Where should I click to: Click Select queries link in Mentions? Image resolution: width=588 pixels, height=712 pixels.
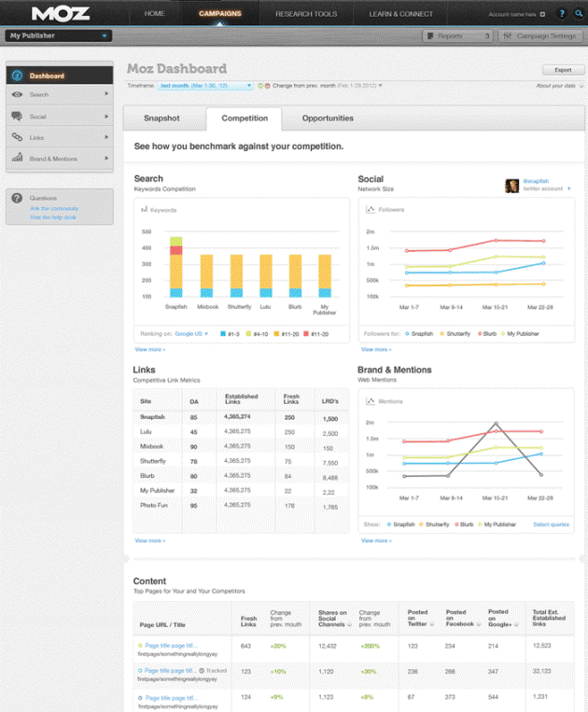[551, 524]
